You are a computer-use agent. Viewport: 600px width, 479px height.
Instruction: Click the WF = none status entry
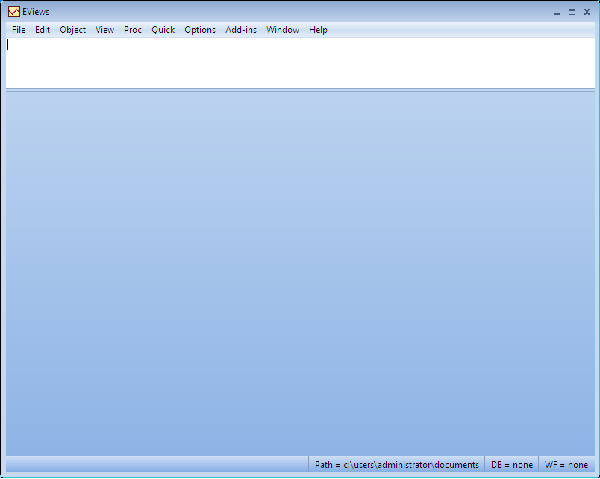[566, 464]
